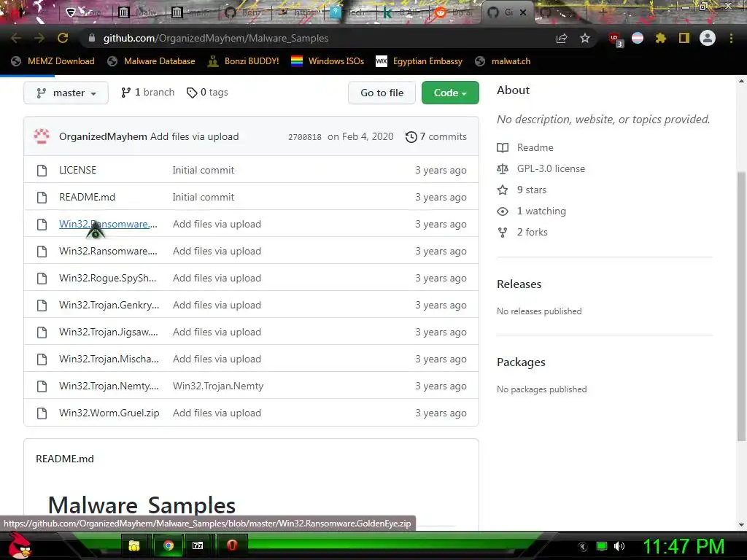
Task: Switch to the Reddit tab
Action: [x=454, y=12]
